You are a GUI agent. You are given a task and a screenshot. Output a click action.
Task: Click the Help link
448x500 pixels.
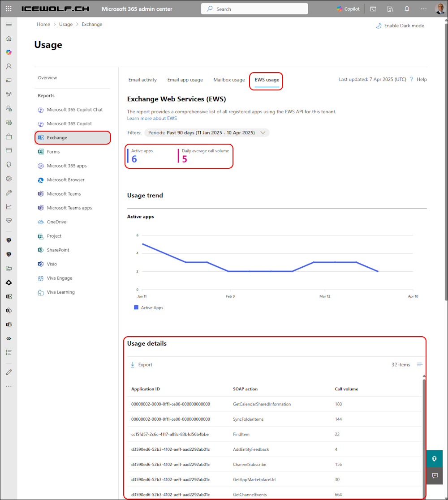click(x=422, y=79)
